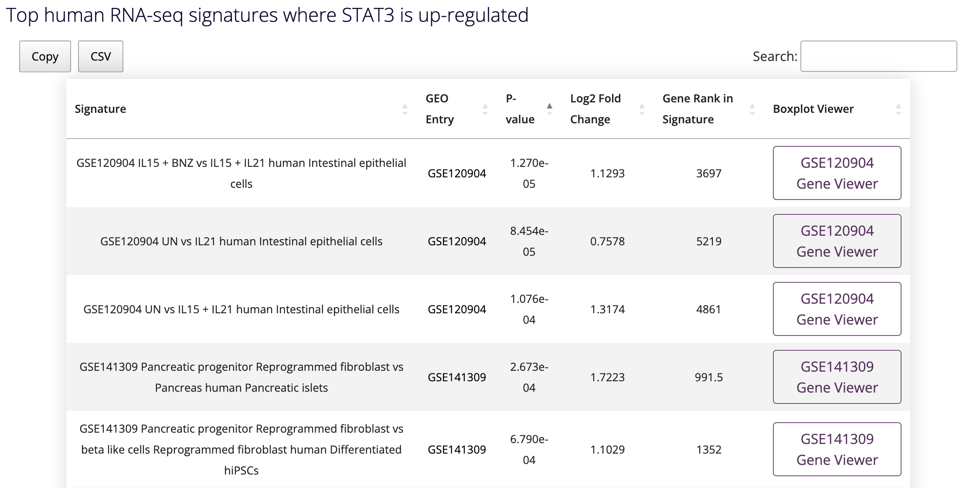
Task: Open GSE120904 Gene Viewer for IL15 + BNZ row
Action: (837, 173)
